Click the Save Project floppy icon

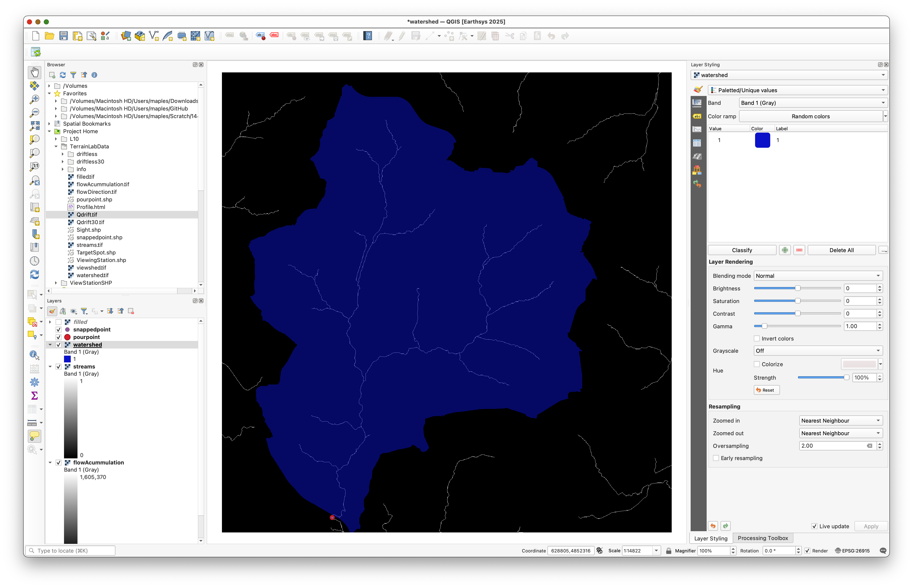tap(63, 36)
